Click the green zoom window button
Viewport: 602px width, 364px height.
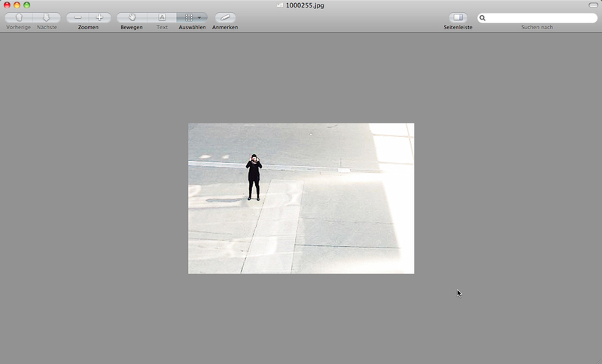(27, 5)
